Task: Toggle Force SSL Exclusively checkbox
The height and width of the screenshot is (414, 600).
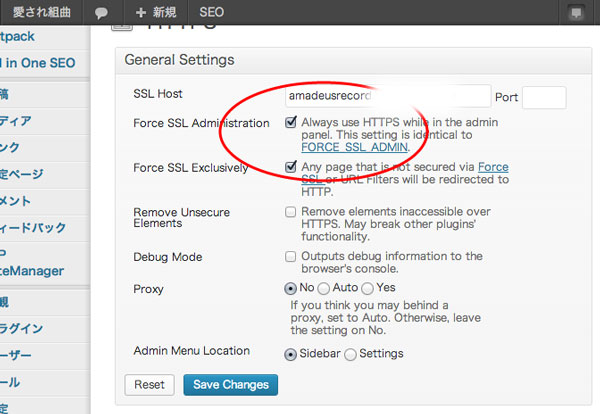Action: coord(291,167)
